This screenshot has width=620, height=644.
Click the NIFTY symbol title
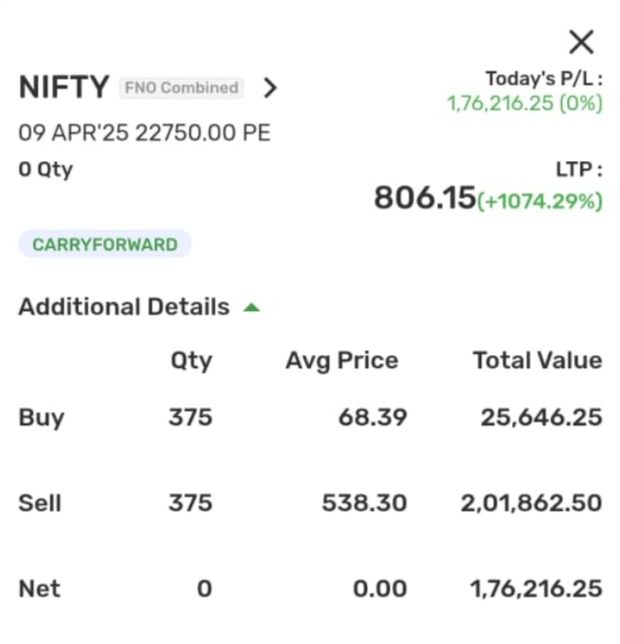[x=63, y=88]
